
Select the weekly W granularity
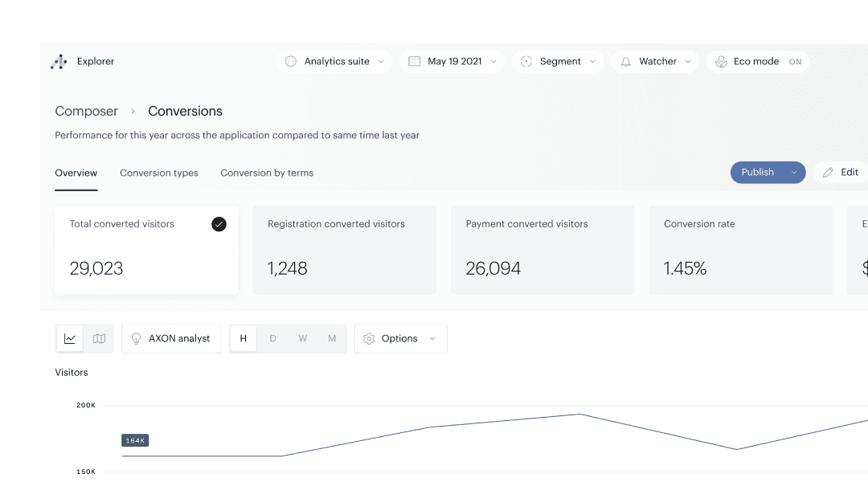click(x=302, y=339)
